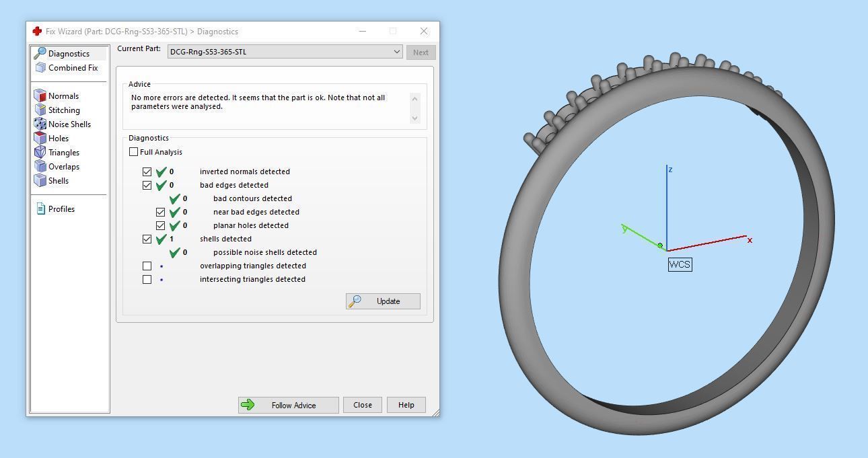The width and height of the screenshot is (868, 458).
Task: Open the Current Part dropdown
Action: (x=285, y=52)
